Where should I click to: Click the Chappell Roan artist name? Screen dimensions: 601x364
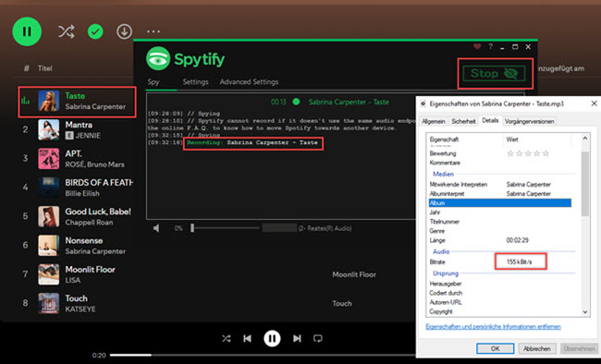[x=89, y=223]
